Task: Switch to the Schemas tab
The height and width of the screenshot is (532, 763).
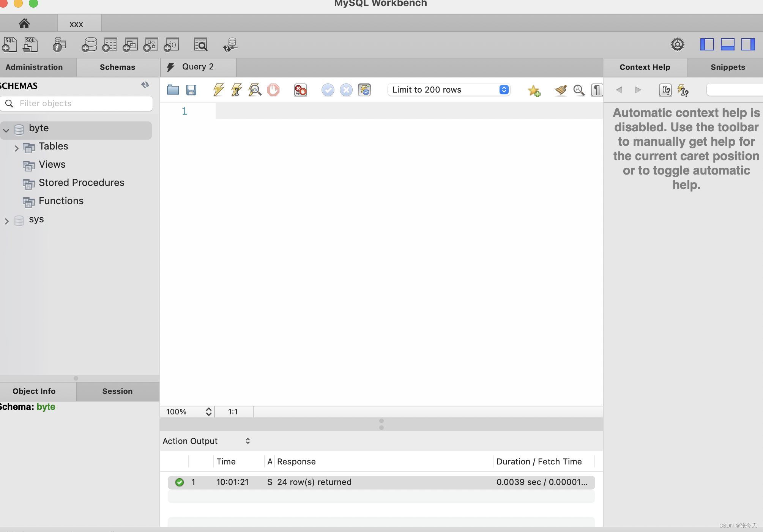Action: pyautogui.click(x=117, y=67)
